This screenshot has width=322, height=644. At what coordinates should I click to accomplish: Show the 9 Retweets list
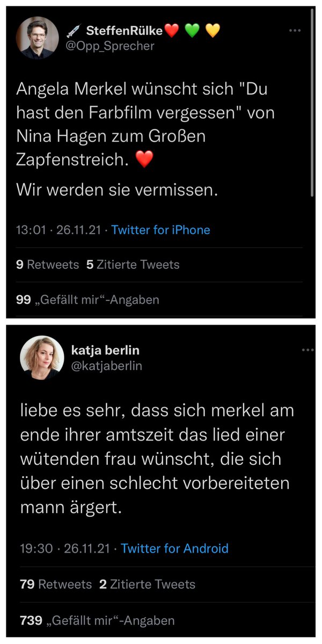[x=48, y=265]
